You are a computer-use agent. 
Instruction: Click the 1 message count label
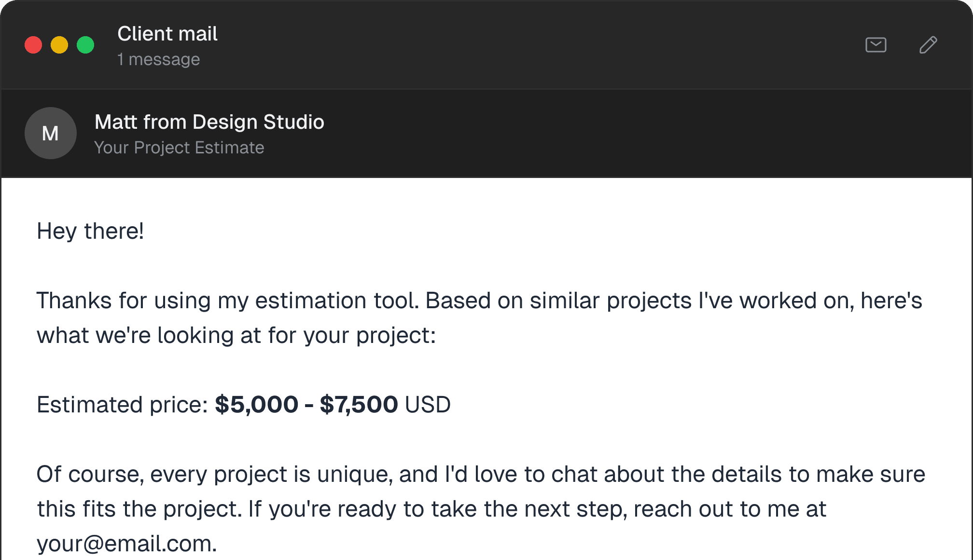tap(158, 59)
